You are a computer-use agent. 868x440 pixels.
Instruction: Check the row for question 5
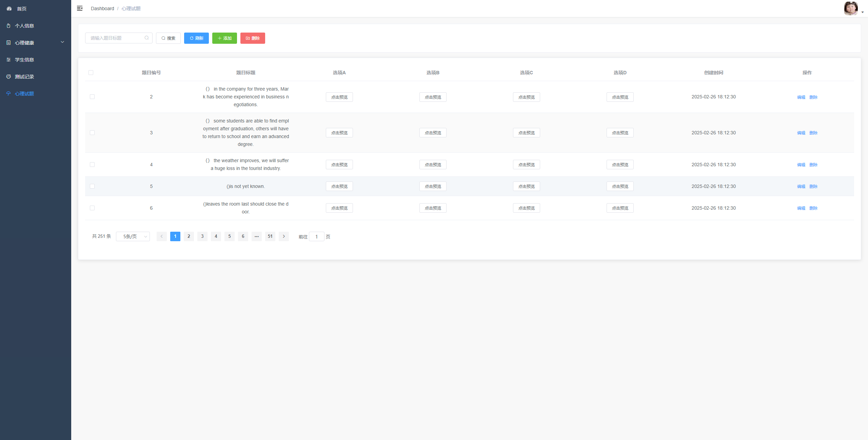pos(92,186)
